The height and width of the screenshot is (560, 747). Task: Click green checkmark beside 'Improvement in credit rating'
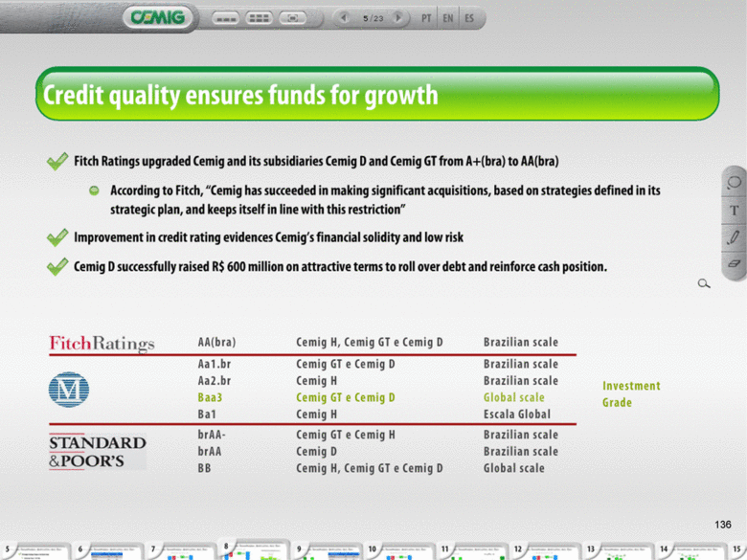click(57, 237)
